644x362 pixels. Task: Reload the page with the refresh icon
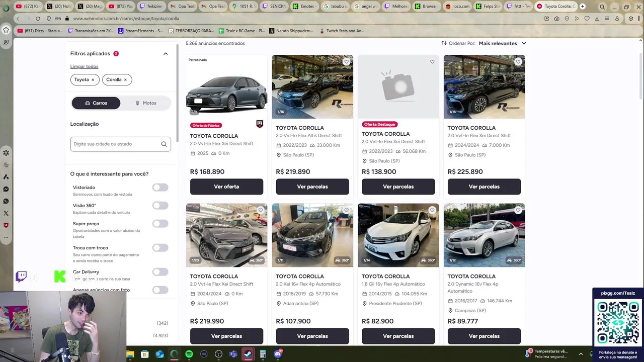point(38,19)
